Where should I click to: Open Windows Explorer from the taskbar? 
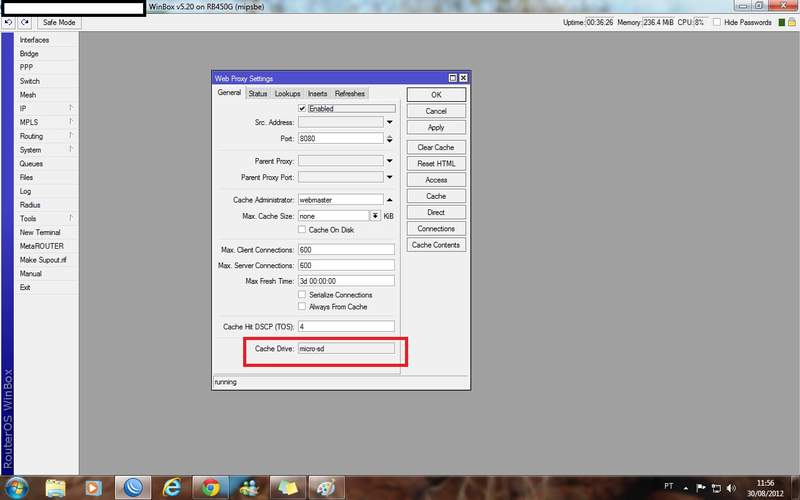tap(55, 488)
